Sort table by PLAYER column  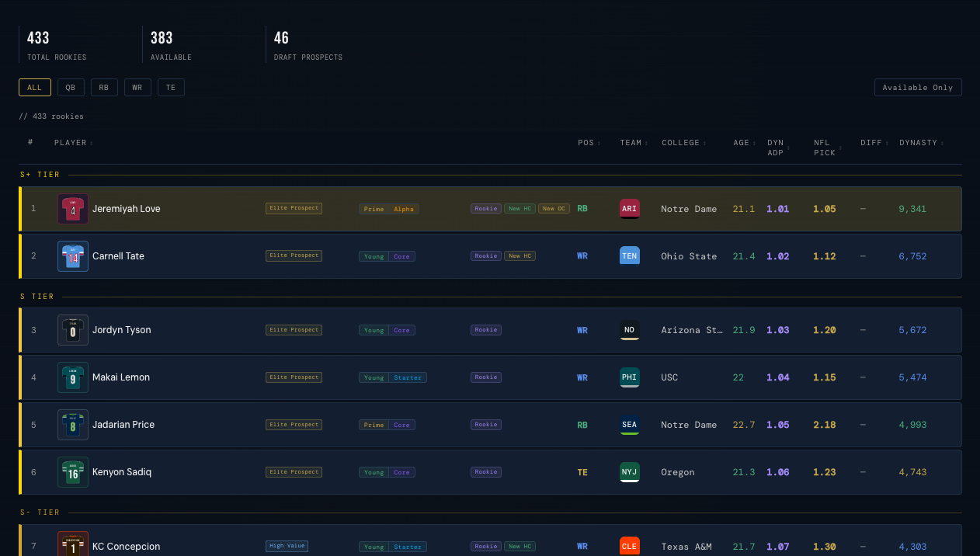pos(73,143)
